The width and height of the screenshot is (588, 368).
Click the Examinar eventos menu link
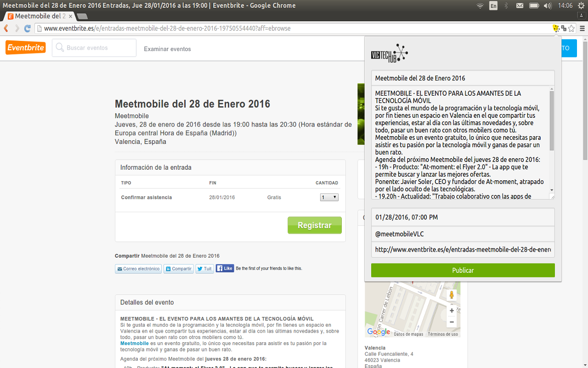tap(167, 49)
